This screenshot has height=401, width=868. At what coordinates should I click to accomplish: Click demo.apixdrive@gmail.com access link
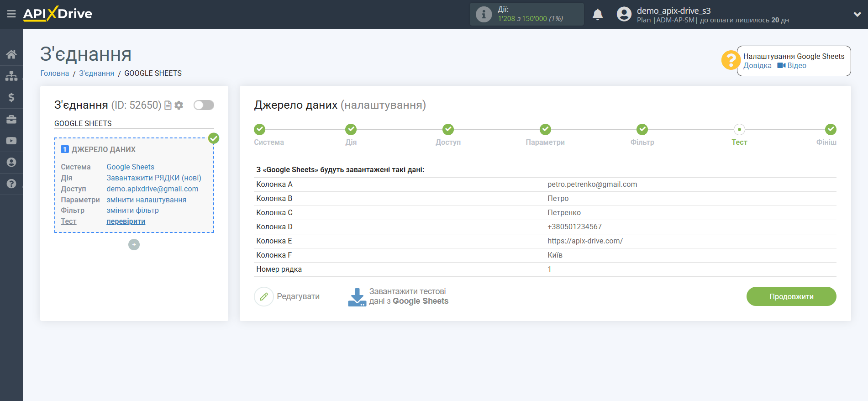153,189
